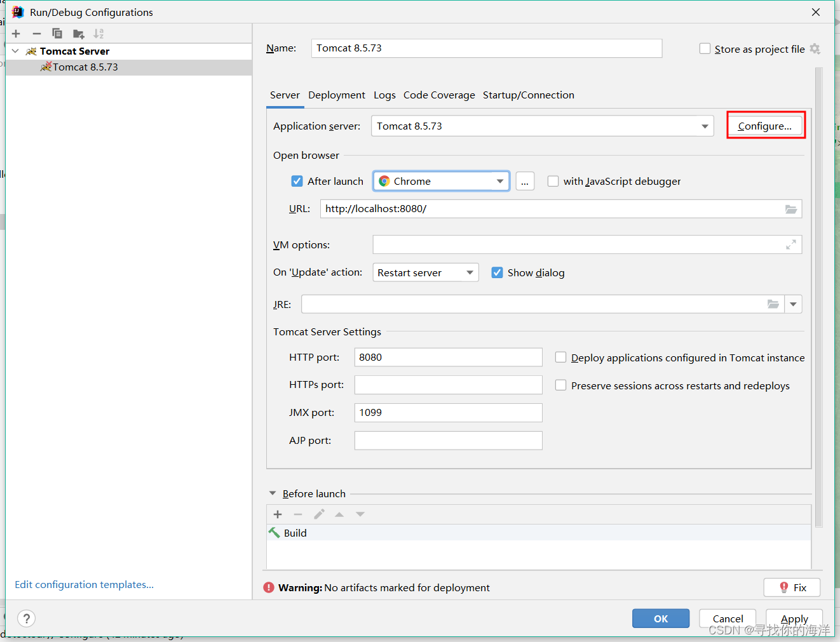Close the Run/Debug Configurations dialog

(x=816, y=12)
